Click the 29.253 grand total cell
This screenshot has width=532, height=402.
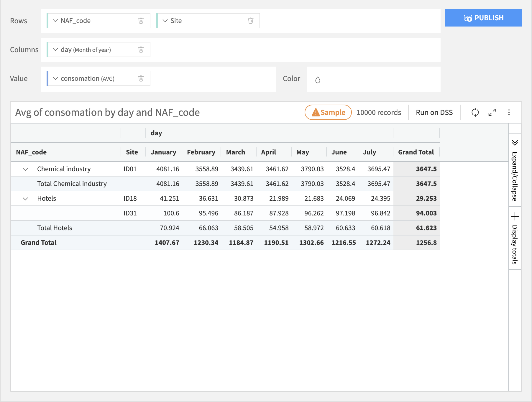click(x=426, y=198)
